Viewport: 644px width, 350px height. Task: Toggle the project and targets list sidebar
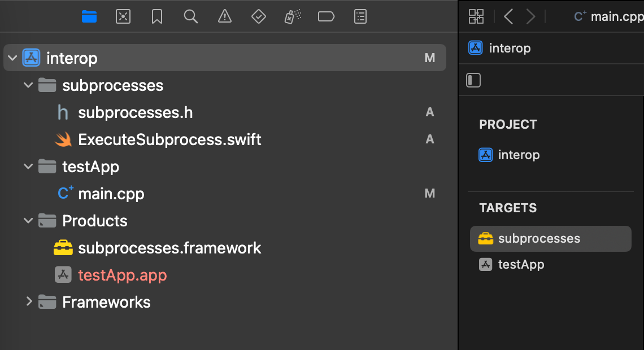(x=473, y=80)
